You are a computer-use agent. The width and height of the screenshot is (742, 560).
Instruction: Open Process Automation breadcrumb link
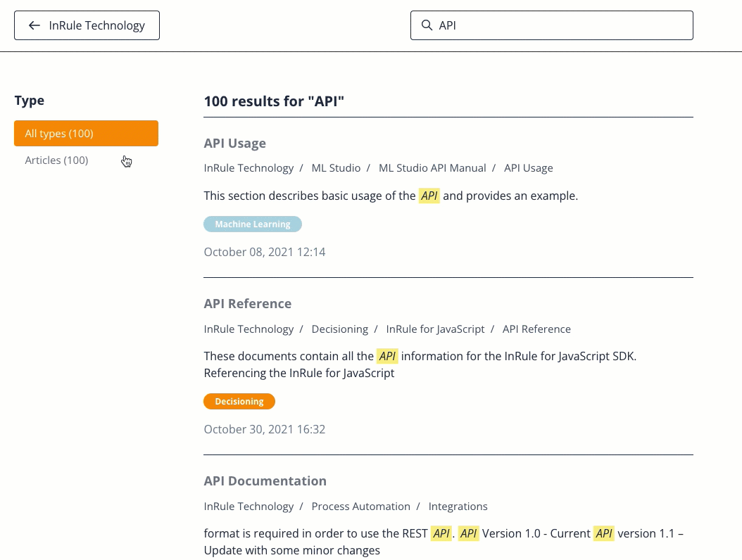click(360, 507)
